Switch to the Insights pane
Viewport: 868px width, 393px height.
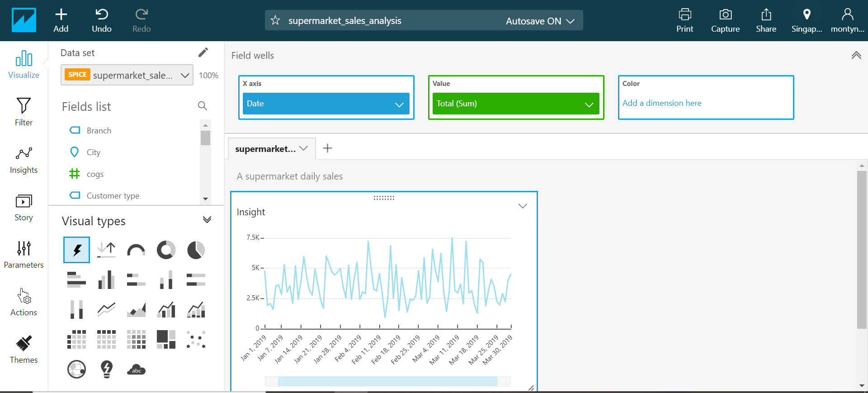(24, 160)
